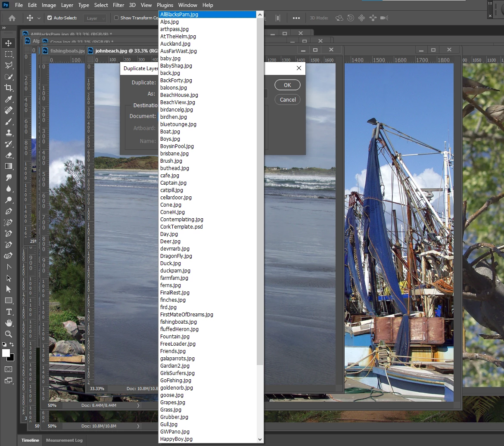Toggle Quick Mask mode
Image resolution: width=504 pixels, height=446 pixels.
point(9,369)
